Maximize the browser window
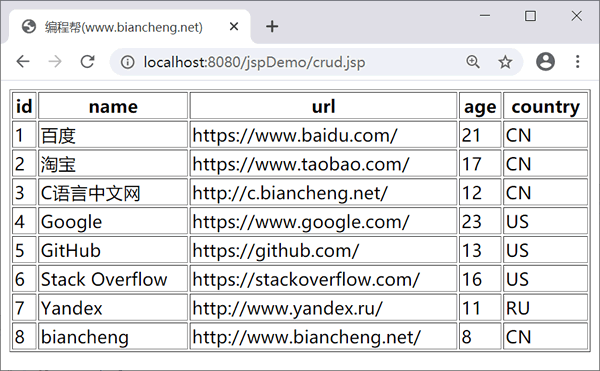The width and height of the screenshot is (600, 371). [x=530, y=16]
